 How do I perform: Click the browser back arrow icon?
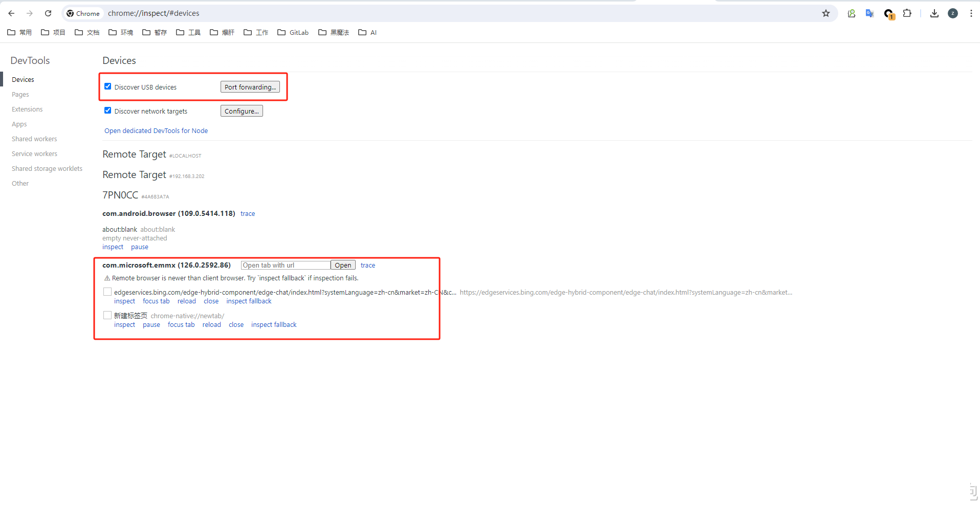11,13
